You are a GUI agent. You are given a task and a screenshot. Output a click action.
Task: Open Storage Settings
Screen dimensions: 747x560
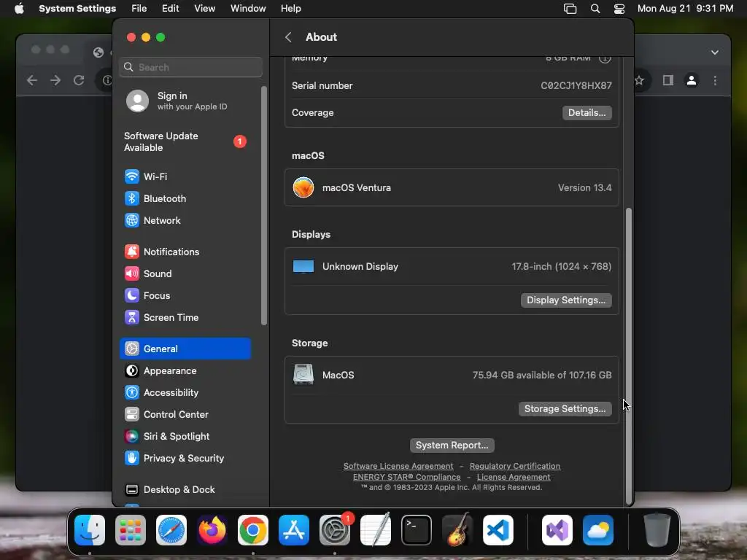[x=565, y=408]
